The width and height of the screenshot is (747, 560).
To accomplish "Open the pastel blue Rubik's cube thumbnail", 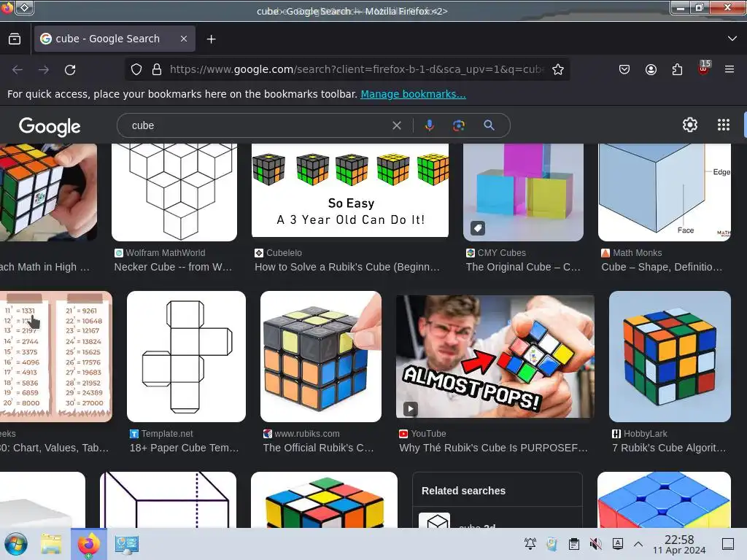I will coord(664,500).
